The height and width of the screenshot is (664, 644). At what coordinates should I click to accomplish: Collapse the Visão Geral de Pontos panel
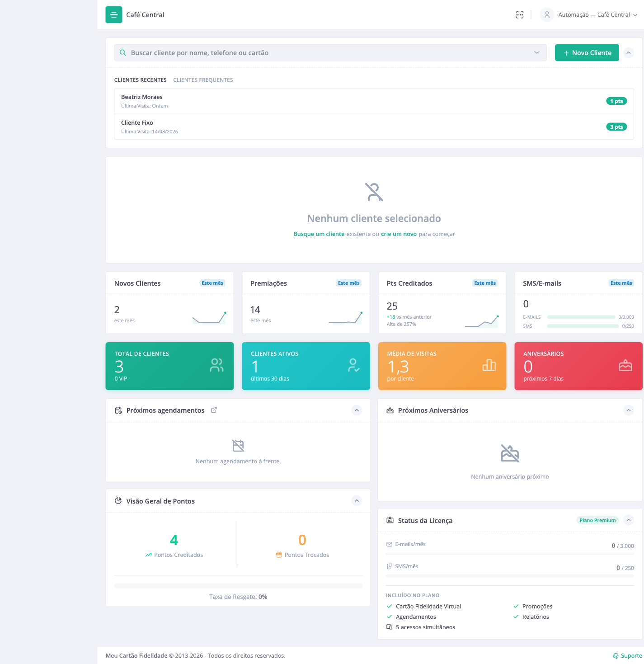[x=357, y=501]
